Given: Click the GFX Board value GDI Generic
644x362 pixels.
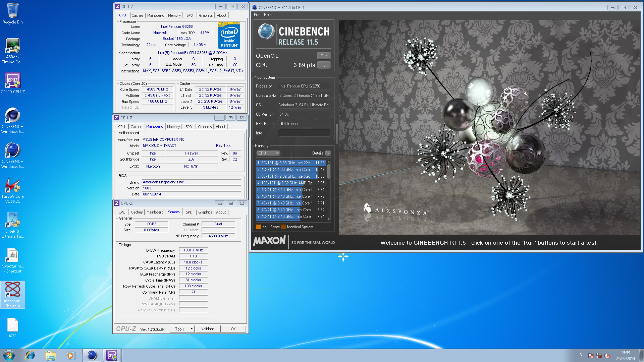Looking at the screenshot, I should (x=304, y=124).
